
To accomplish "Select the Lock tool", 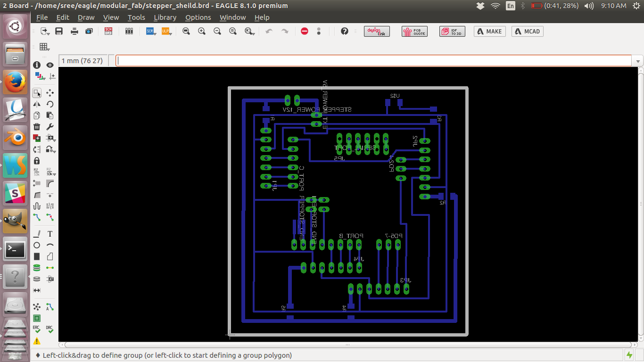I will (x=37, y=161).
